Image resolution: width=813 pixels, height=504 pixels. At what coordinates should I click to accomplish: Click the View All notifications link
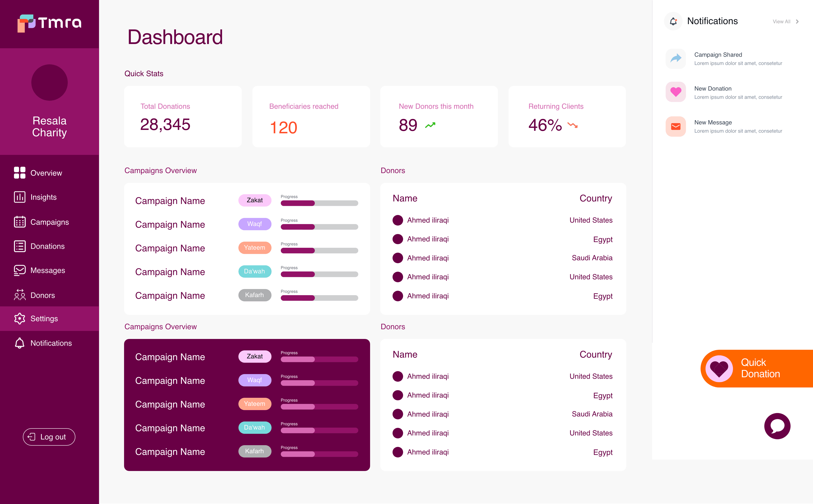click(x=781, y=22)
